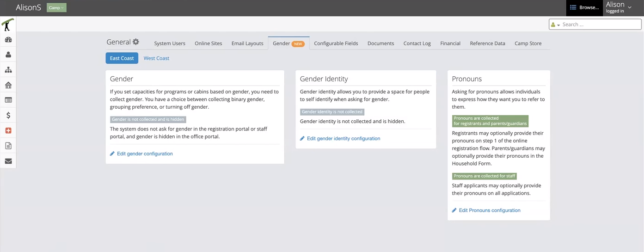Click Edit gender identity configuration link

click(343, 138)
